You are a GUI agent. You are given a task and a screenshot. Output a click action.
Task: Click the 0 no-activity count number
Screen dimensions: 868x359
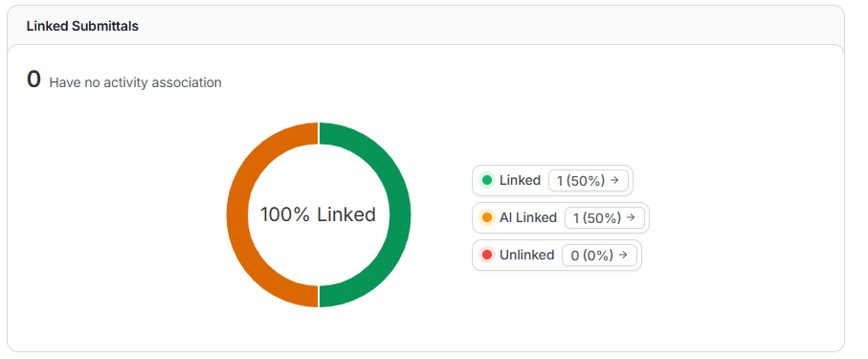click(33, 79)
